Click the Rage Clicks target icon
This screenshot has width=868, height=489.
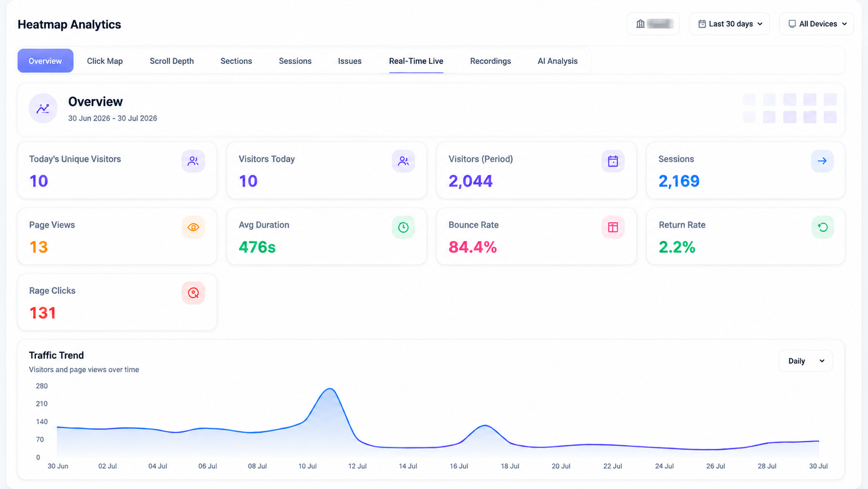pos(193,293)
